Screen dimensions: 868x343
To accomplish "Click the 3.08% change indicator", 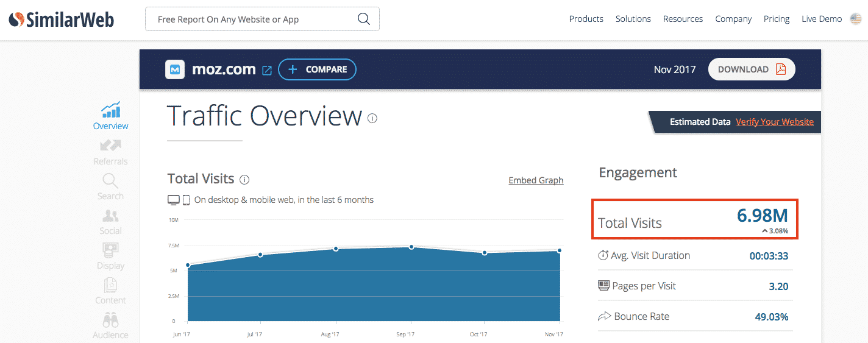I will (x=775, y=231).
